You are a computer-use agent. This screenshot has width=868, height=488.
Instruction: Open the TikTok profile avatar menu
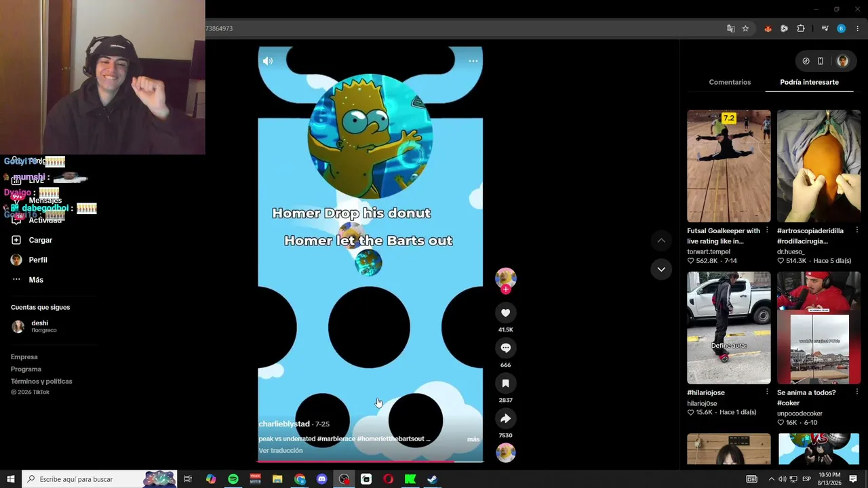click(x=842, y=61)
